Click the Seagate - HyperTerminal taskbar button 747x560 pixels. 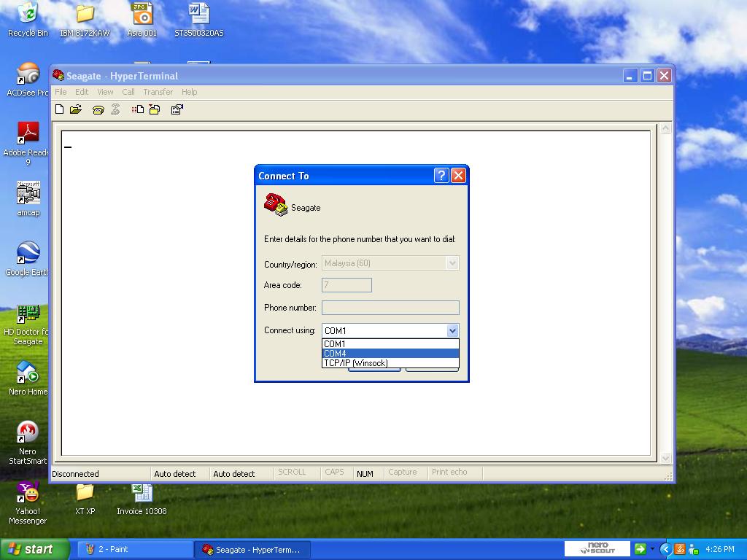coord(252,550)
